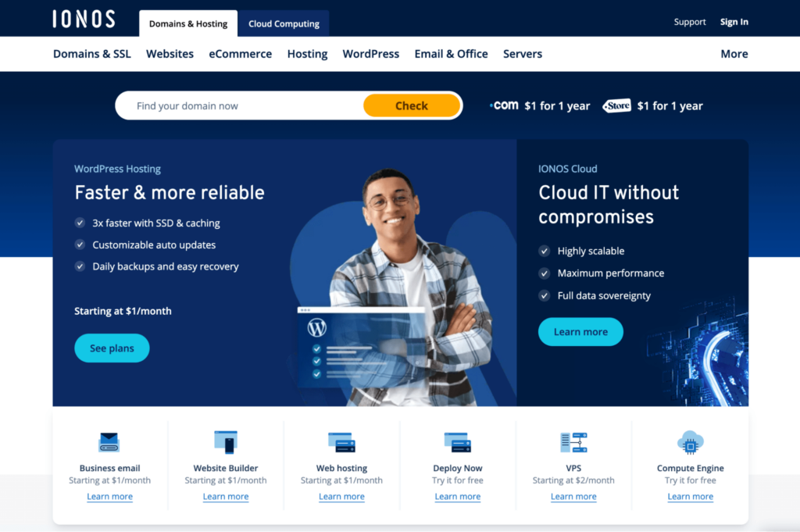Open Learn more under Business email
The width and height of the screenshot is (800, 532).
109,496
